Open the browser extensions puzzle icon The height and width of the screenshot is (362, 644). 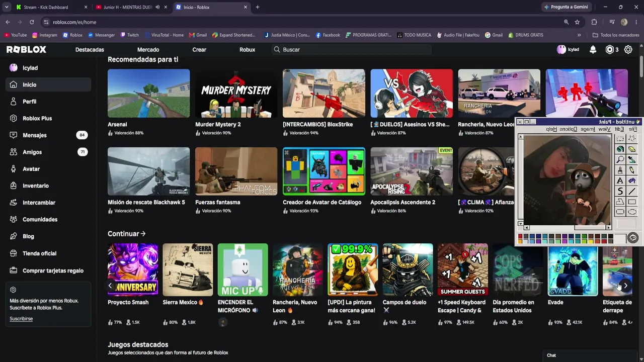tap(594, 22)
